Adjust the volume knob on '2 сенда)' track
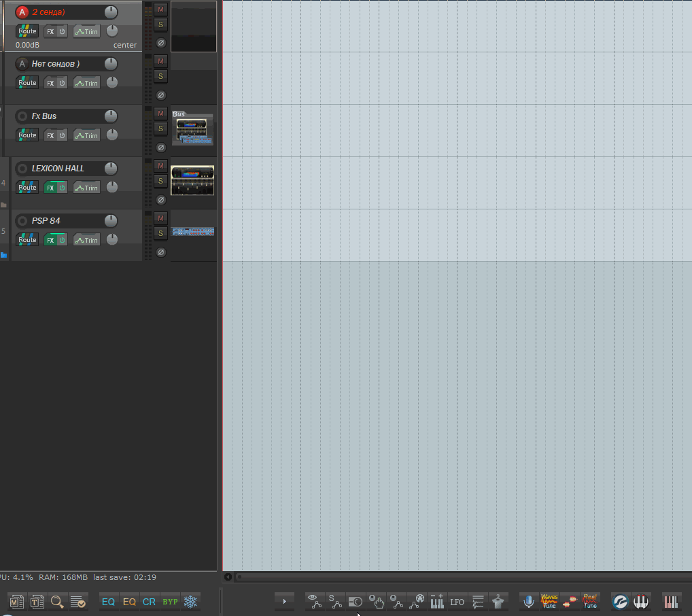Image resolution: width=692 pixels, height=616 pixels. (111, 12)
